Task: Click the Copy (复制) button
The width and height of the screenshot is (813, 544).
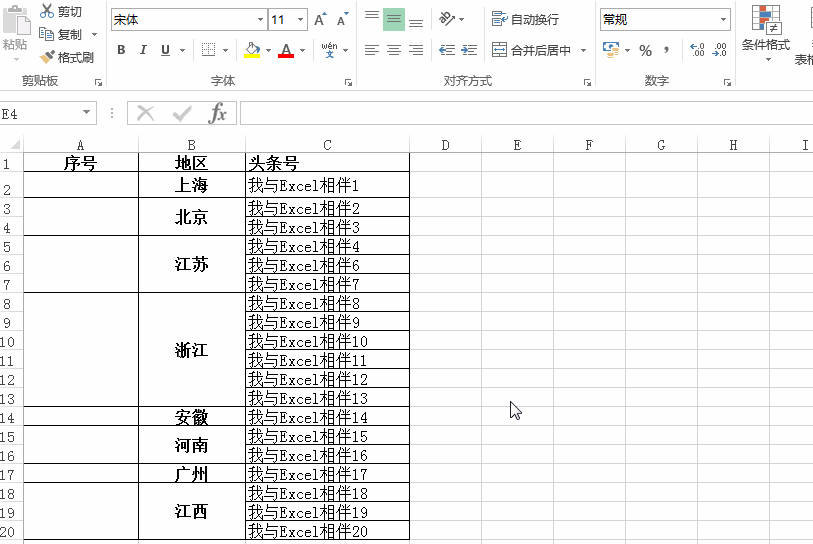Action: coord(61,34)
